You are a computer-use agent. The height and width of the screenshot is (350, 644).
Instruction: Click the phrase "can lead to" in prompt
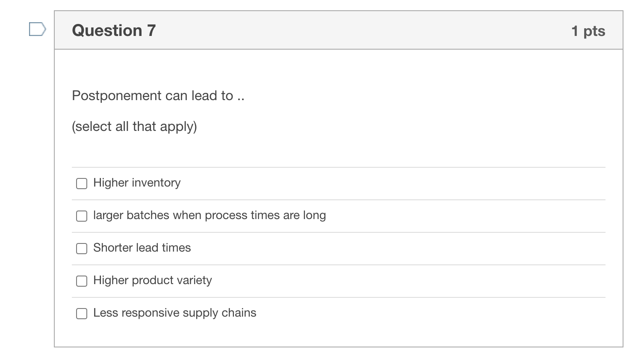[199, 95]
